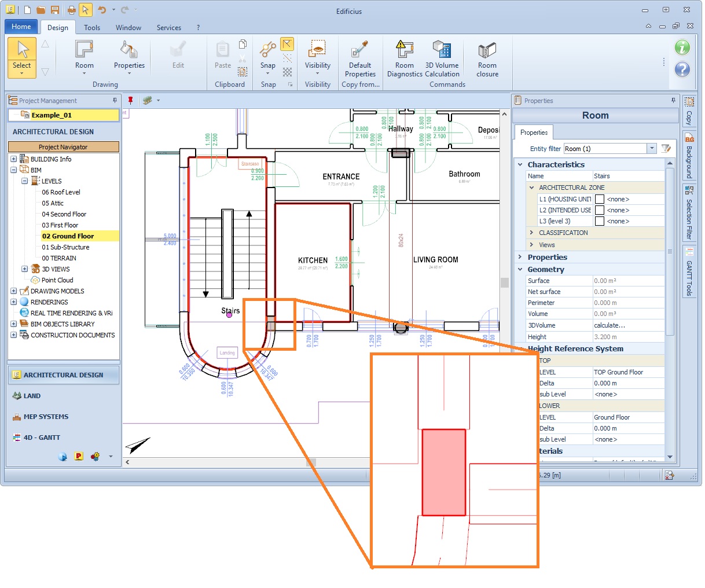
Task: Click the Default Properties copy icon
Action: (x=360, y=50)
